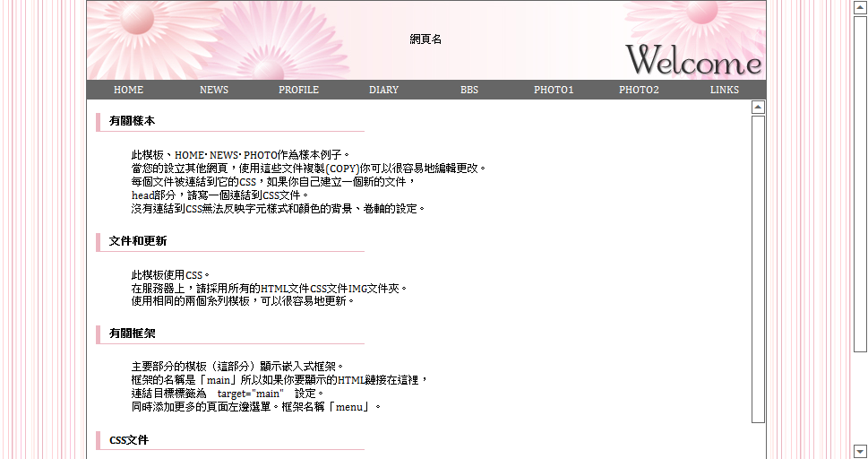Click the CSS文件 section heading
Image resolution: width=868 pixels, height=459 pixels.
pos(129,440)
